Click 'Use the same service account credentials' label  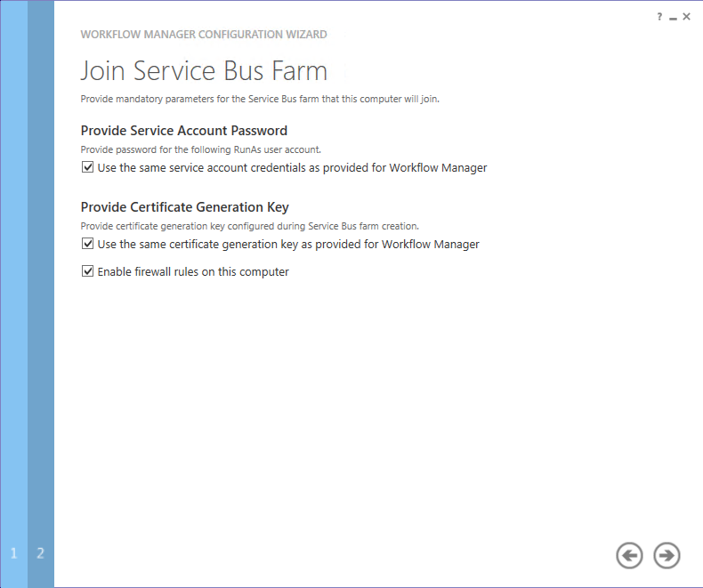pyautogui.click(x=292, y=167)
